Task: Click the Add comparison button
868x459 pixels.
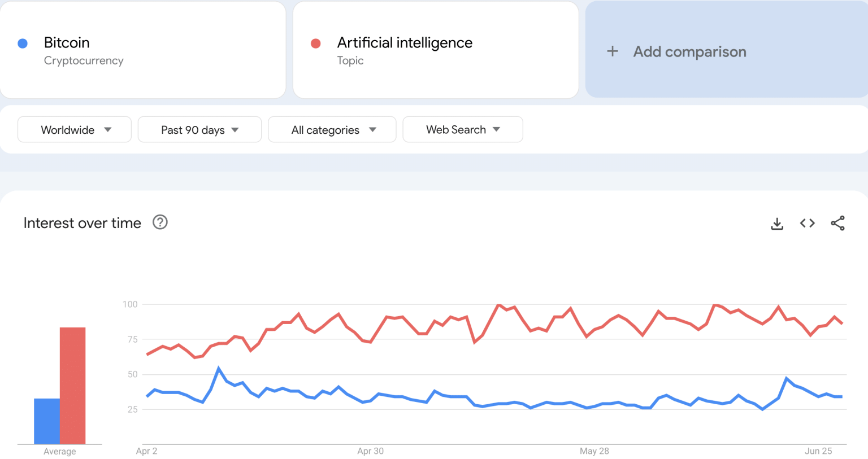Action: [689, 51]
